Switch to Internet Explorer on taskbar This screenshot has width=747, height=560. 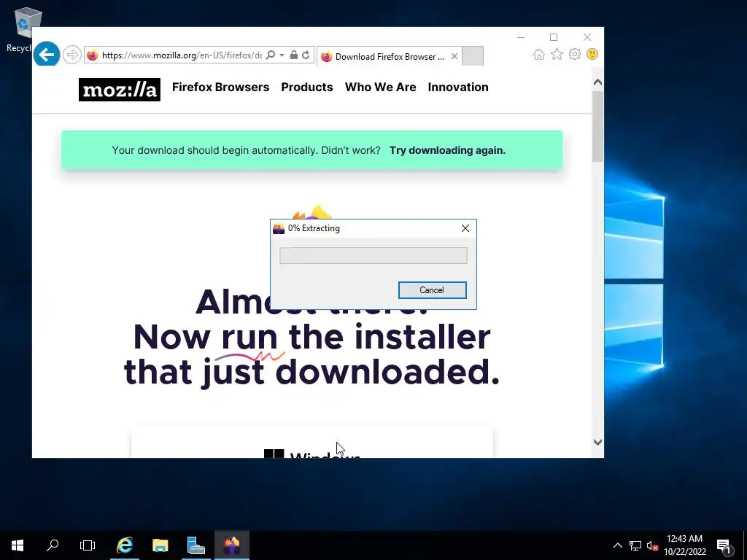point(125,545)
